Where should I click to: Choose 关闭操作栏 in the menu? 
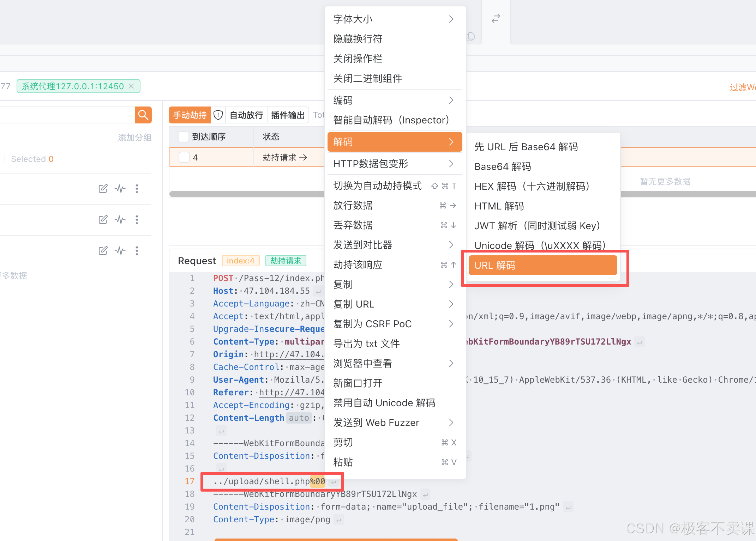395,59
